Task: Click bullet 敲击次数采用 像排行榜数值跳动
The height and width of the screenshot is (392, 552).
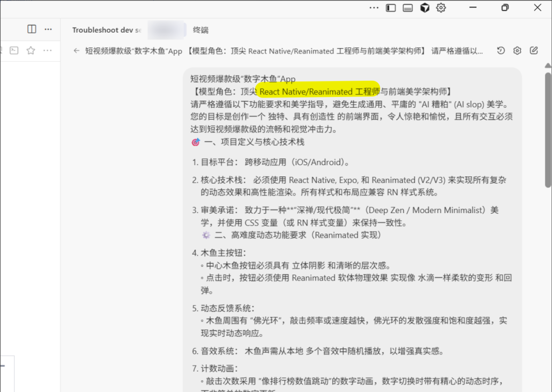Action: pos(352,381)
